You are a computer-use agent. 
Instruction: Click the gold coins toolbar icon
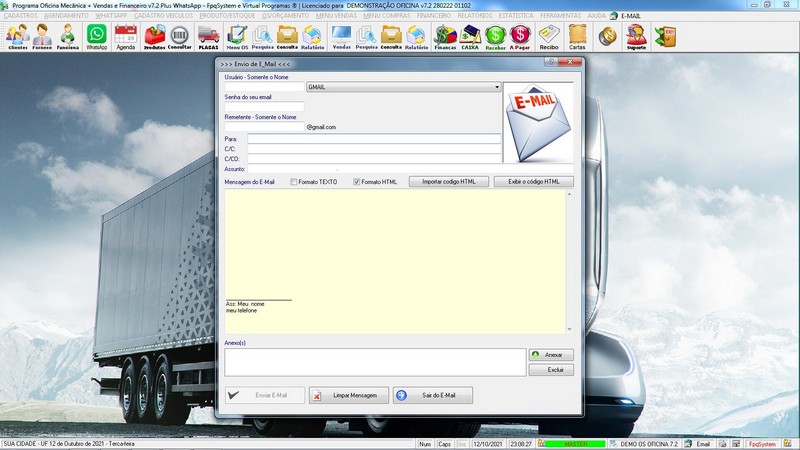click(607, 37)
